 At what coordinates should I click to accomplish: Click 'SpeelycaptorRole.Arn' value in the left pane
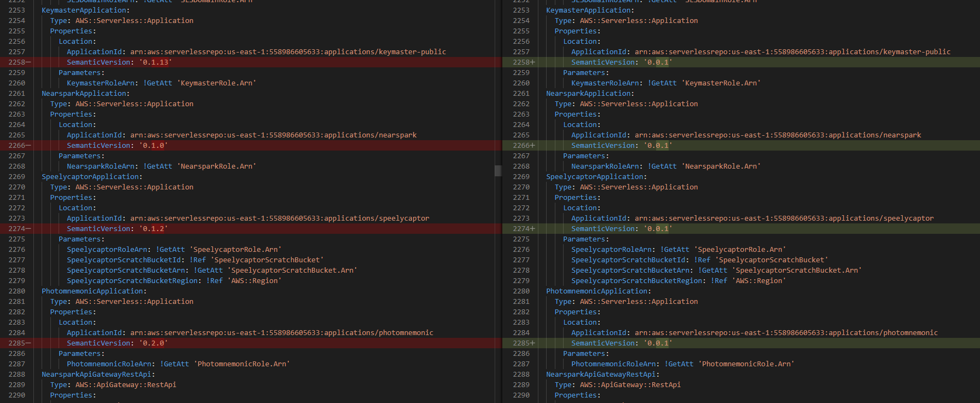(x=235, y=250)
